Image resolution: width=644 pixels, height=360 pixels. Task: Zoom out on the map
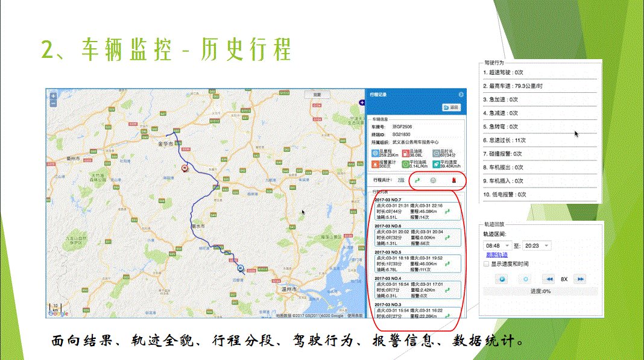tap(54, 104)
